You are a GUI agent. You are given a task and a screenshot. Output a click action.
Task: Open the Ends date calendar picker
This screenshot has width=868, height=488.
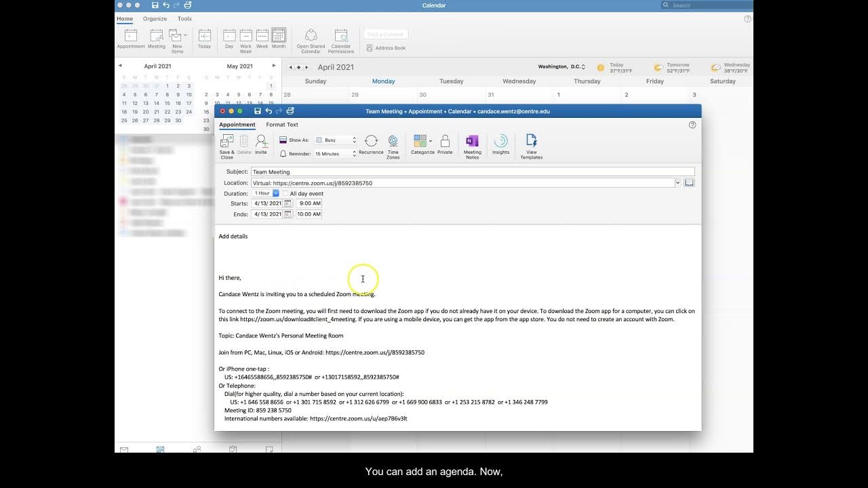point(288,214)
